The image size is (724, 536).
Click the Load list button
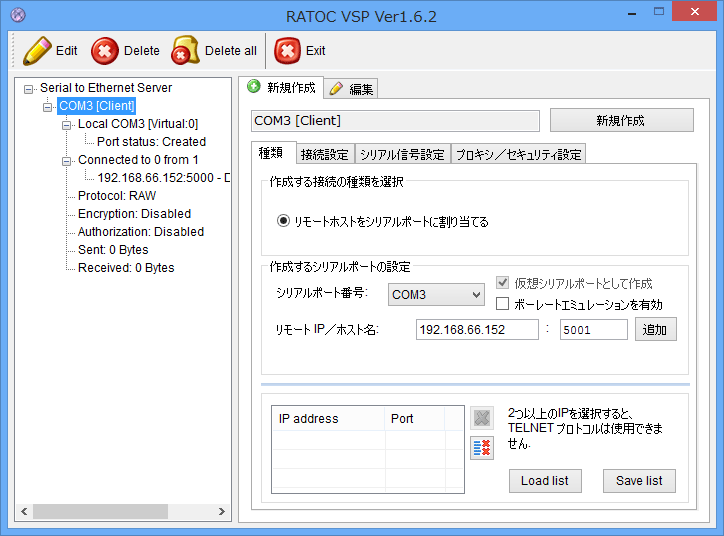coord(545,481)
